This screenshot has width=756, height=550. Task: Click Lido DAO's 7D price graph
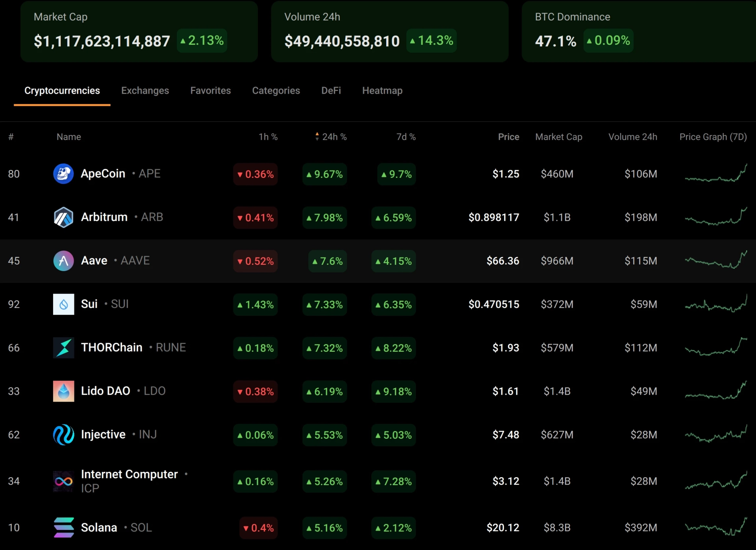716,391
